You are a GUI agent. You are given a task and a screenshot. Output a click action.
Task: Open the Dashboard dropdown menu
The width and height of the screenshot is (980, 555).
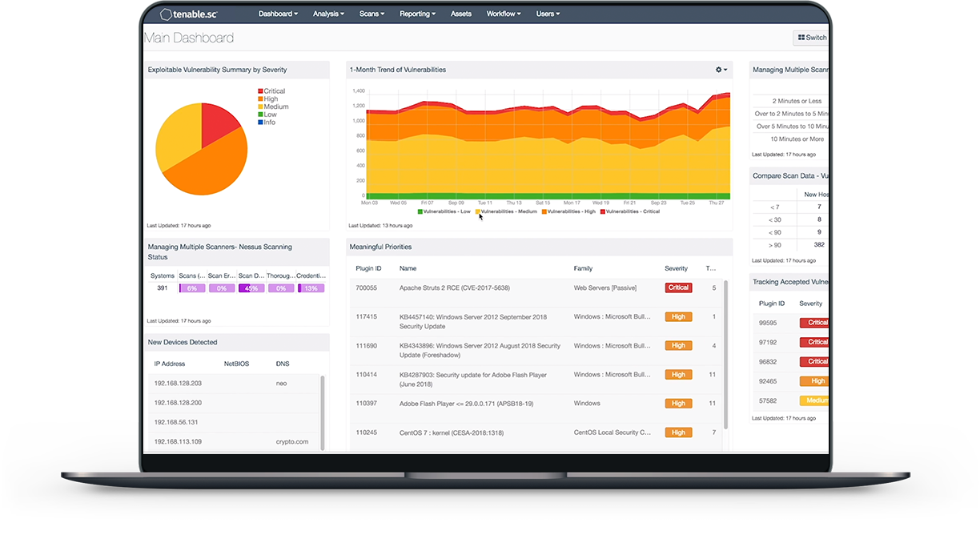278,14
